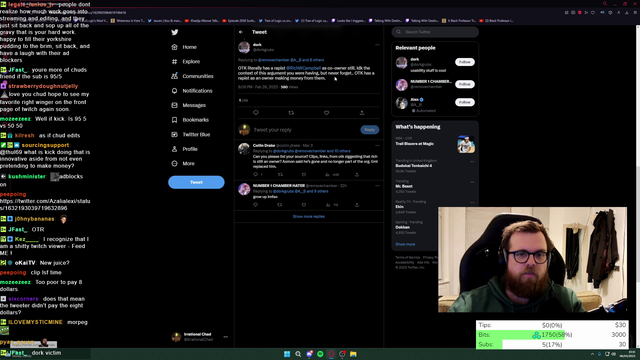Image resolution: width=640 pixels, height=360 pixels.
Task: Open File Explorer from the taskbar
Action: (353, 354)
